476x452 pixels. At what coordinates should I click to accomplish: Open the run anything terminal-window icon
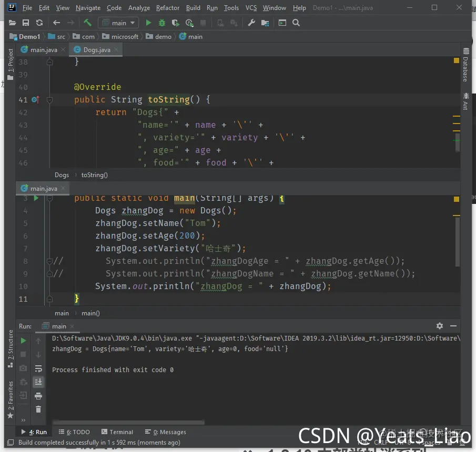[282, 23]
